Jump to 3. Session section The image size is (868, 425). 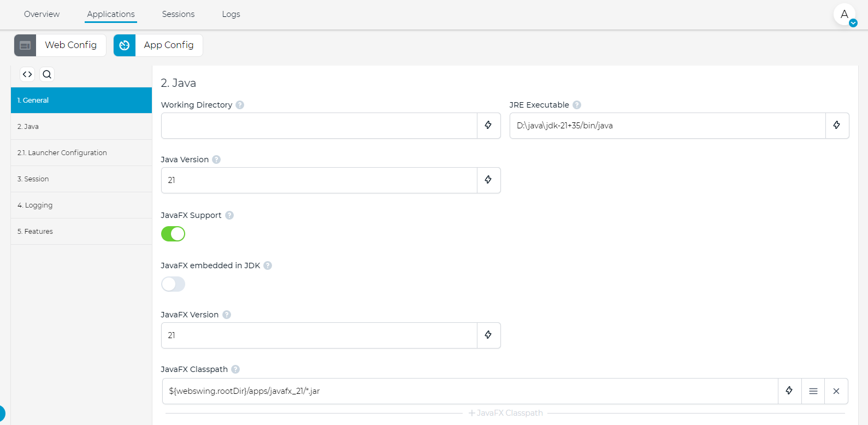point(81,179)
